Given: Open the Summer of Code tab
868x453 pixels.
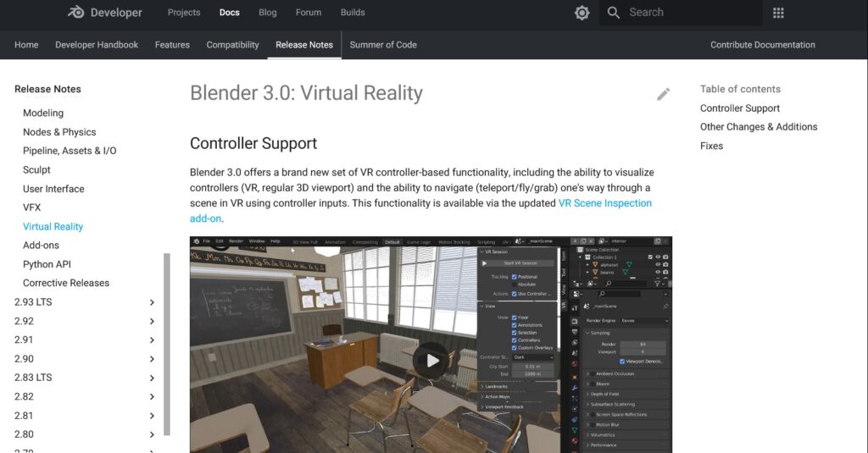Looking at the screenshot, I should pos(383,45).
